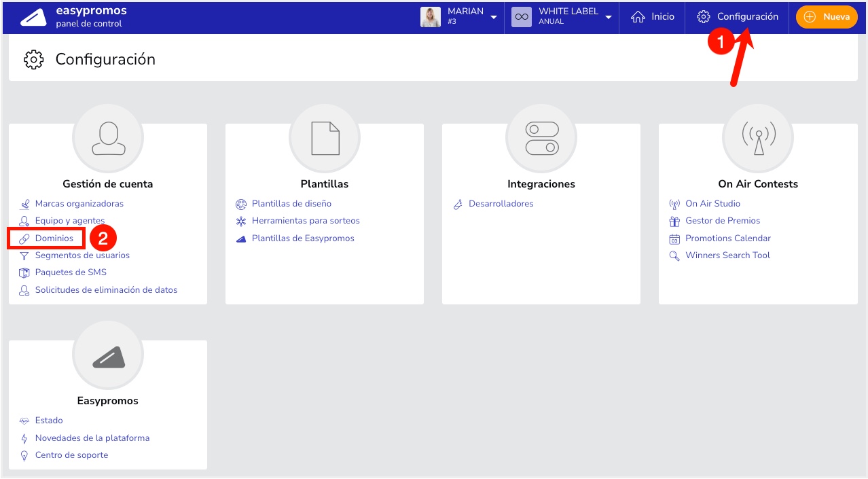Click the calendar icon beside Promotions Calendar
This screenshot has height=479, width=868.
coord(674,238)
